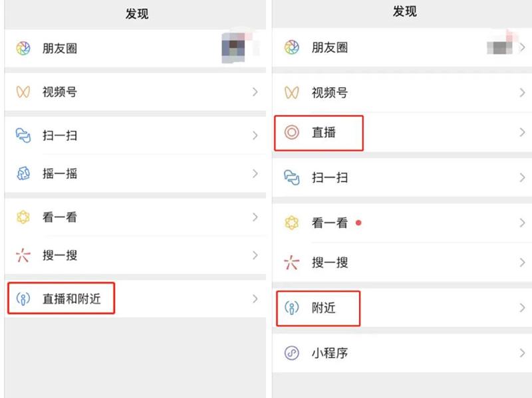Open 看一看 entry in right panel
This screenshot has height=398, width=532.
click(x=330, y=223)
